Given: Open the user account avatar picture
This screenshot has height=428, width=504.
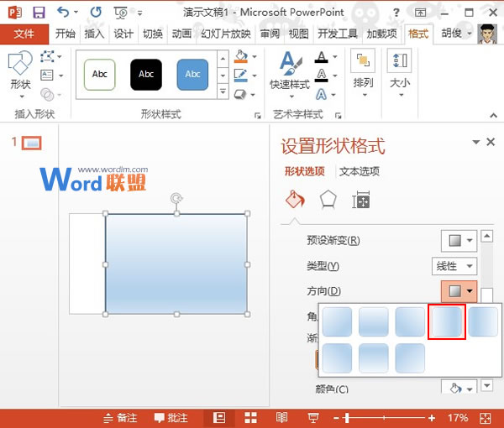Looking at the screenshot, I should point(487,34).
